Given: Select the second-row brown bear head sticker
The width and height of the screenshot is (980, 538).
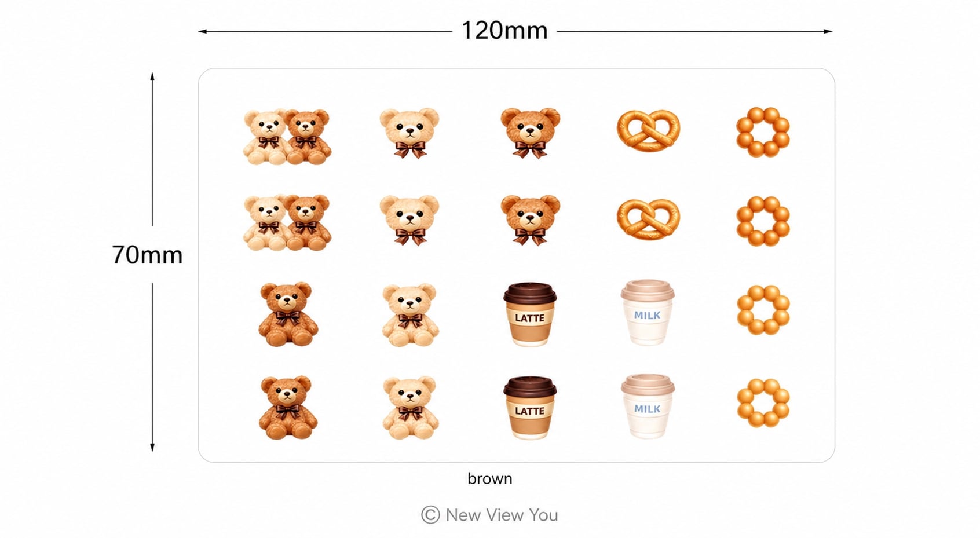Looking at the screenshot, I should click(530, 220).
